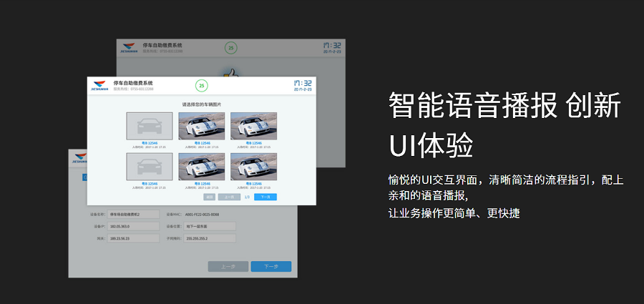Focus the 网关 field showing 189.23.56.23
644x304 pixels.
[133, 238]
